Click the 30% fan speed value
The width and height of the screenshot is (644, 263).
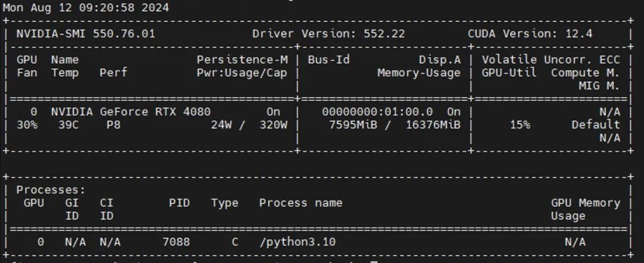point(27,125)
